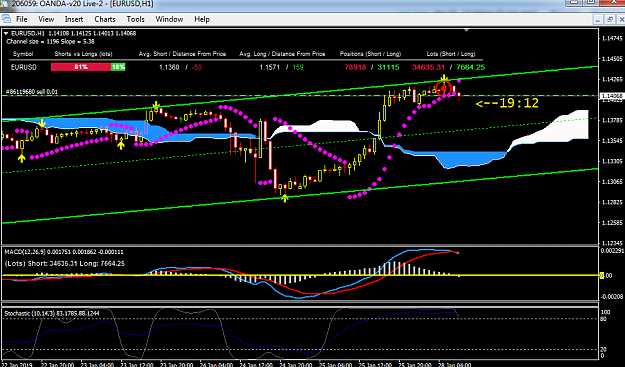The height and width of the screenshot is (367, 625).
Task: Select the '#86119680 sell 0.01' order label
Action: (x=32, y=92)
